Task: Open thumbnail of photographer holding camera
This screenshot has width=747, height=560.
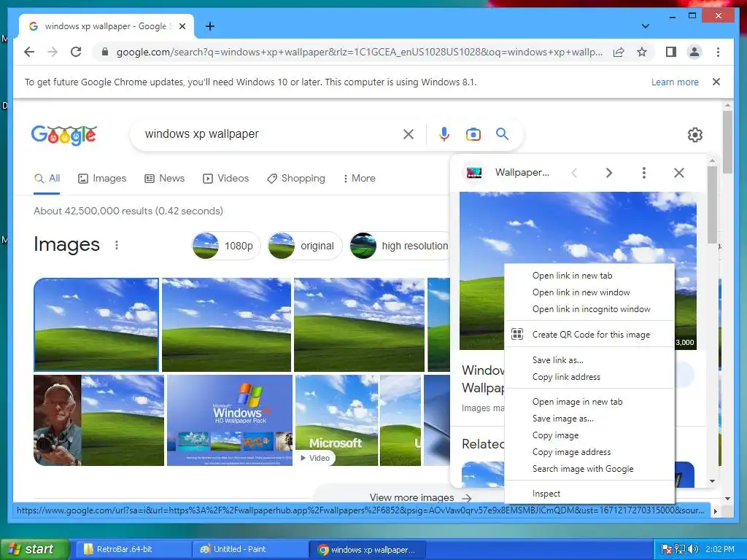Action: point(99,420)
